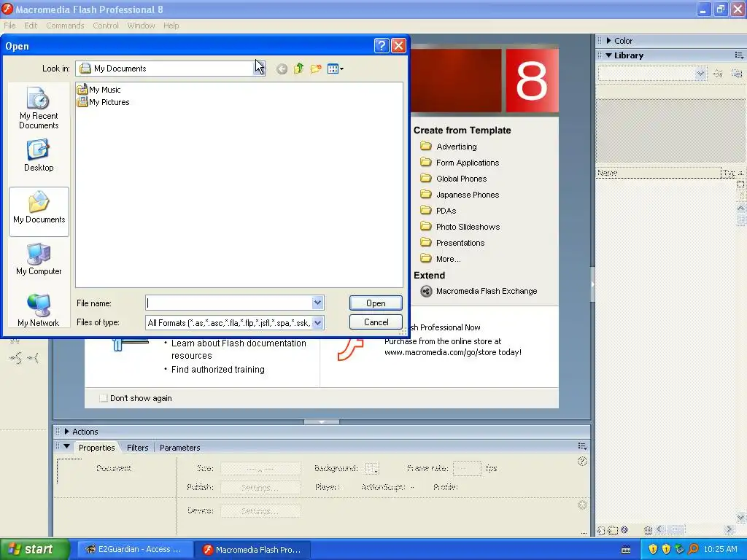Click the Library horizontal scrollbar right arrow
This screenshot has width=747, height=560.
tap(729, 529)
